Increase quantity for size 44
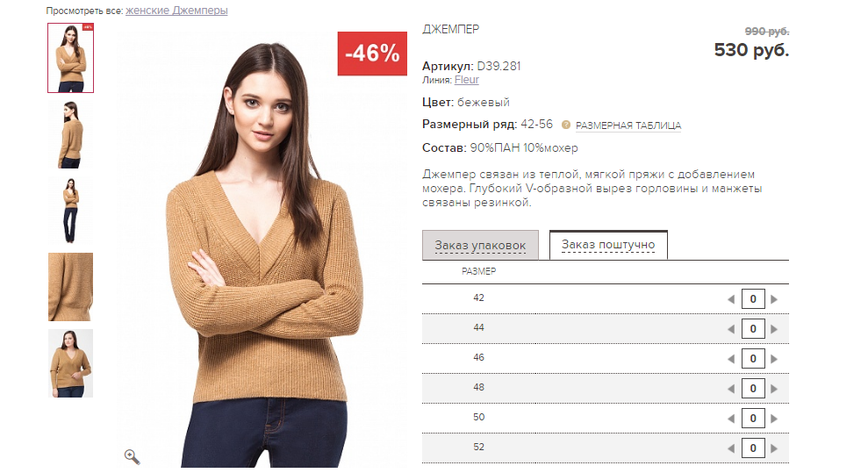Viewport: 868px width, 473px height. tap(774, 329)
